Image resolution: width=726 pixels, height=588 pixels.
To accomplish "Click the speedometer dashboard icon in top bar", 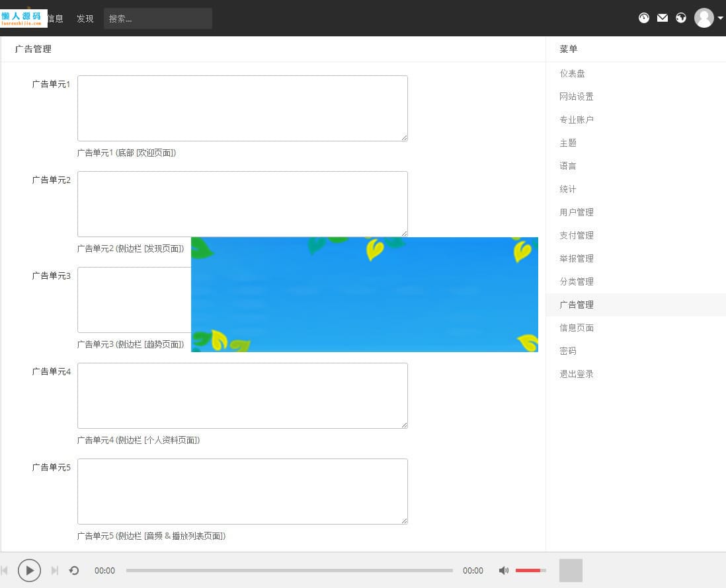I will (644, 18).
